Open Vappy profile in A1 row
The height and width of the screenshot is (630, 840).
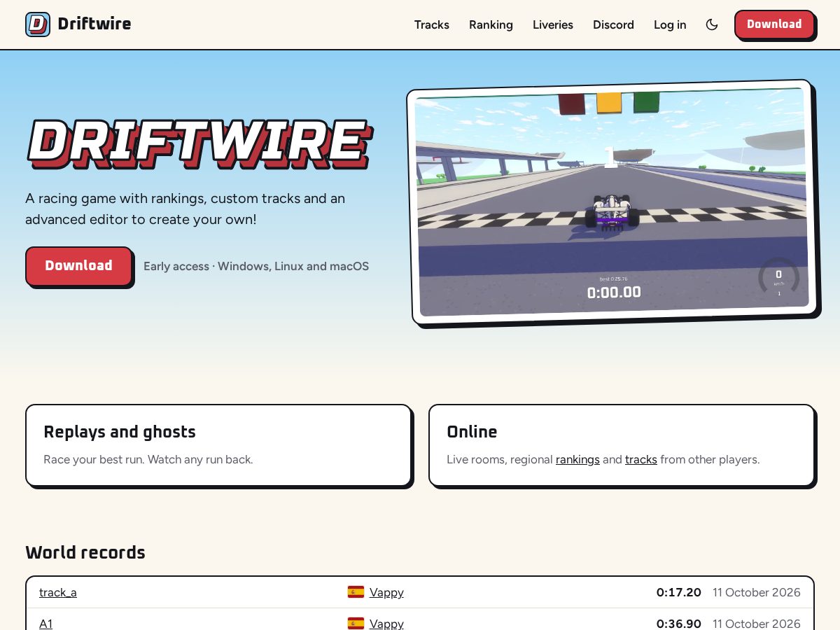tap(386, 623)
